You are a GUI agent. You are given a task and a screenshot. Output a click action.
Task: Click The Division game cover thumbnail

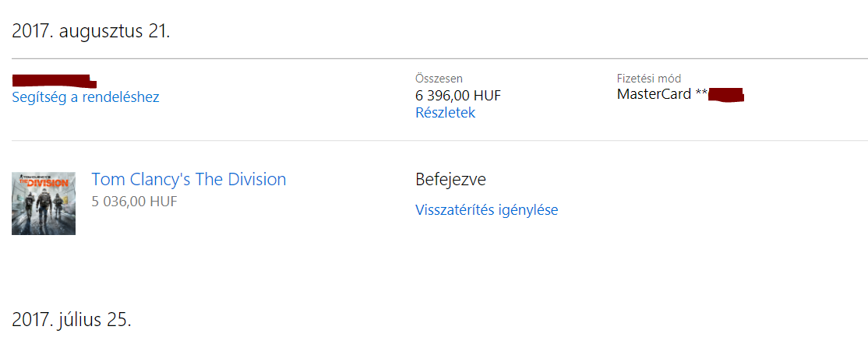(44, 203)
